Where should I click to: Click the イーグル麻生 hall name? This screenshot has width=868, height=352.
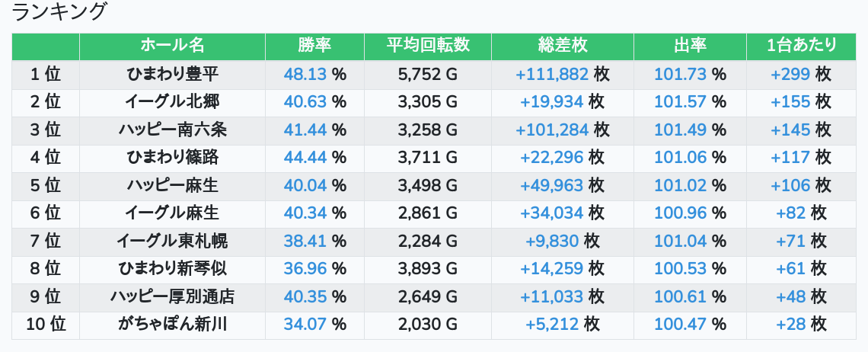coord(172,213)
